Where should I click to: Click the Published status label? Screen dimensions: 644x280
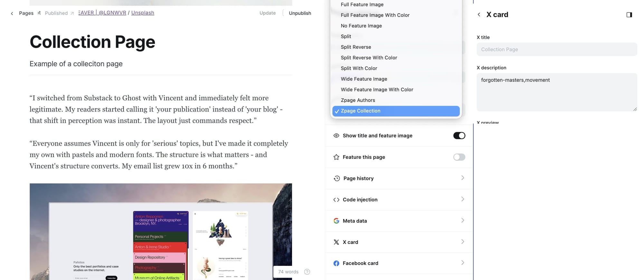[x=56, y=13]
